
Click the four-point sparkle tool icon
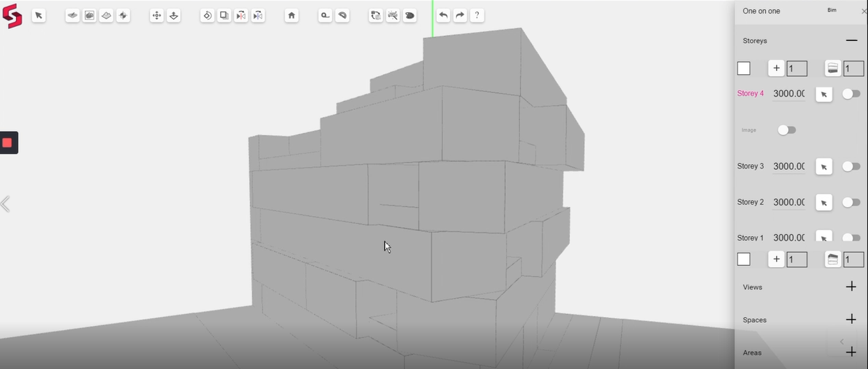[x=123, y=15]
